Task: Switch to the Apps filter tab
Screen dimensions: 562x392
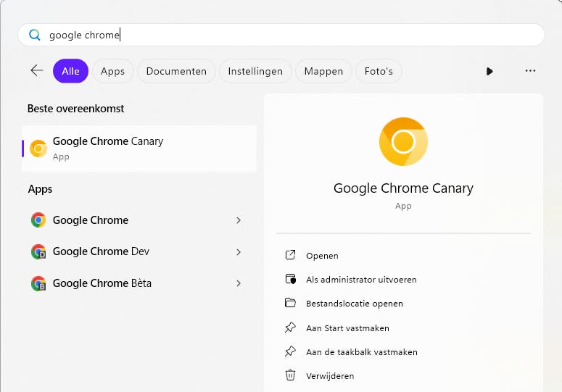Action: coord(112,71)
